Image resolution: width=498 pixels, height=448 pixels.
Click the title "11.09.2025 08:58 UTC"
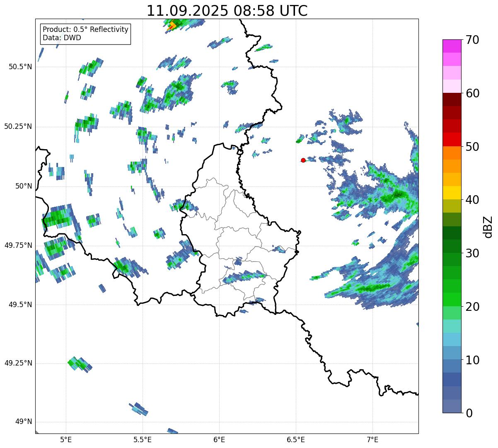pyautogui.click(x=227, y=10)
